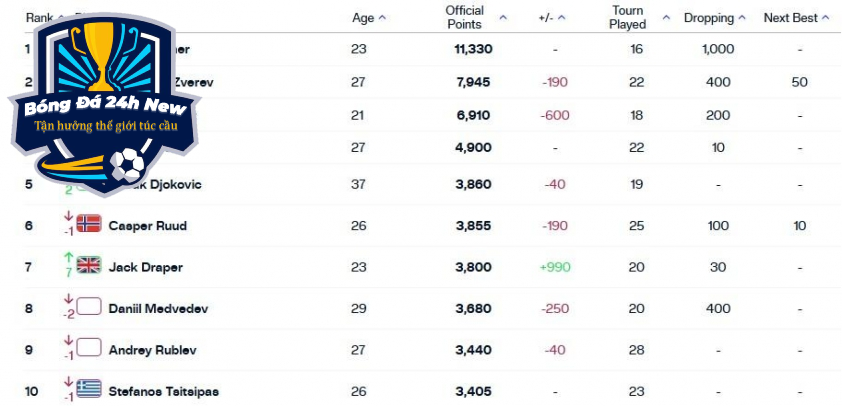The width and height of the screenshot is (842, 406).
Task: Click the blank flag box beside Daniil Medvedev
Action: pos(89,307)
